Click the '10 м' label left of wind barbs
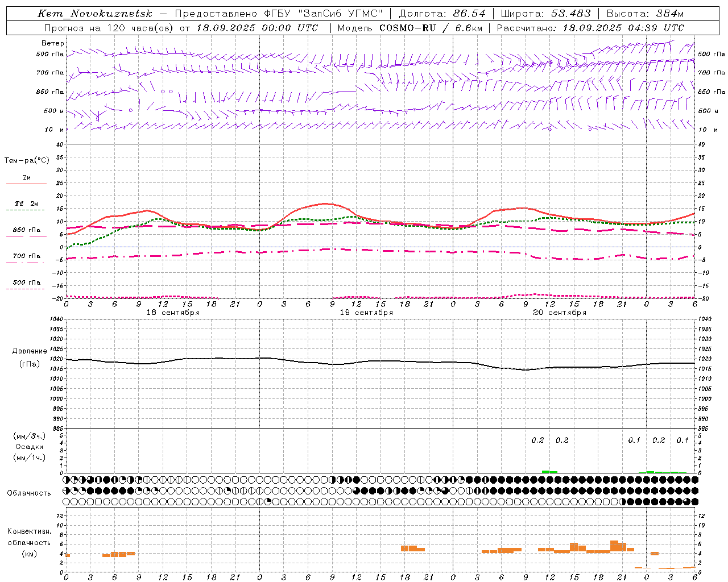This screenshot has width=728, height=582. (x=54, y=130)
